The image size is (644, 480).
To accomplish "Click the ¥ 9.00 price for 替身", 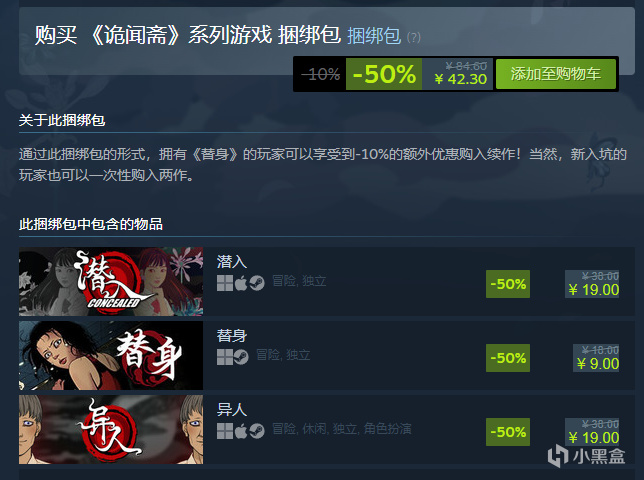I will coord(598,364).
